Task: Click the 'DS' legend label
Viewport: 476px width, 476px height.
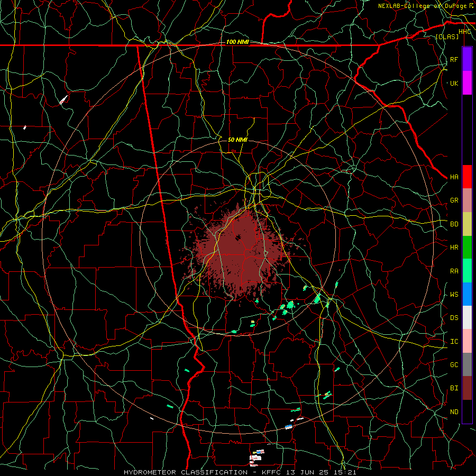Action: (x=454, y=317)
